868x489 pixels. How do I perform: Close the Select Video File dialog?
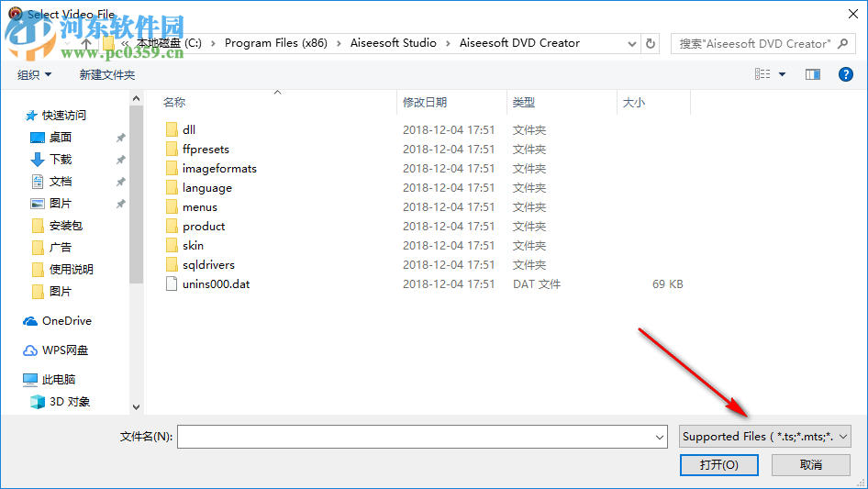coord(853,14)
